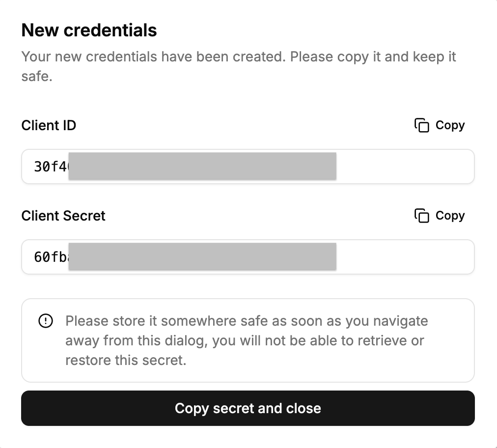The height and width of the screenshot is (448, 497).
Task: Click the Copy label for Client ID
Action: pyautogui.click(x=449, y=125)
